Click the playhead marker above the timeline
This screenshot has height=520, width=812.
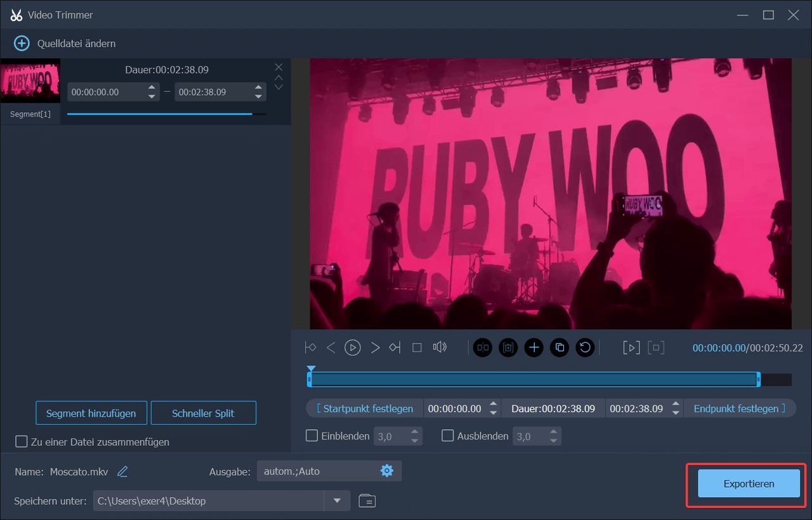(x=311, y=368)
